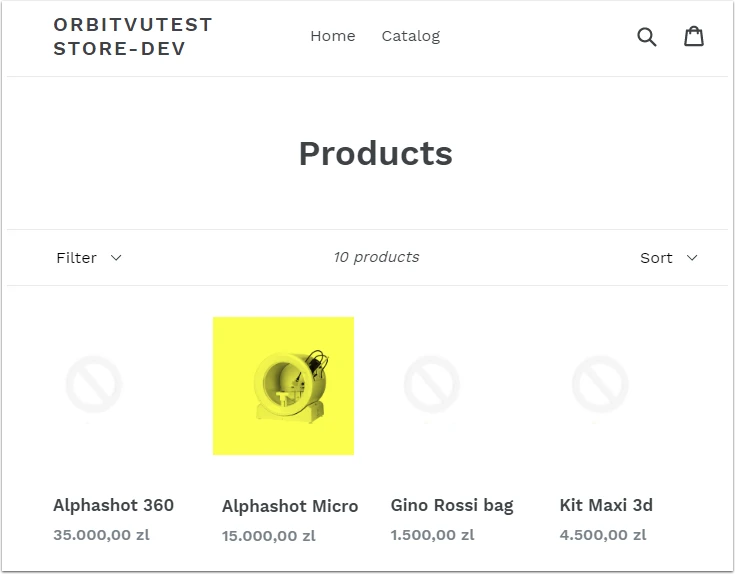Click the 1.500,00 zl price text

point(433,535)
